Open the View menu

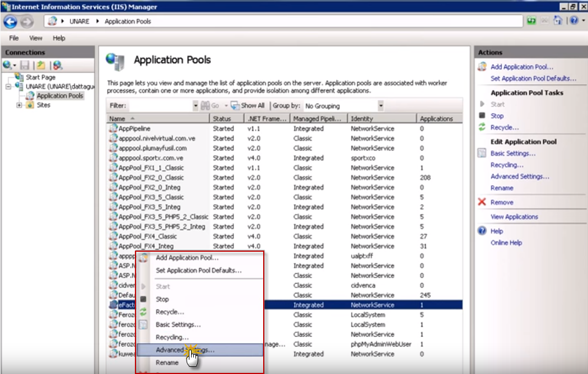point(36,38)
